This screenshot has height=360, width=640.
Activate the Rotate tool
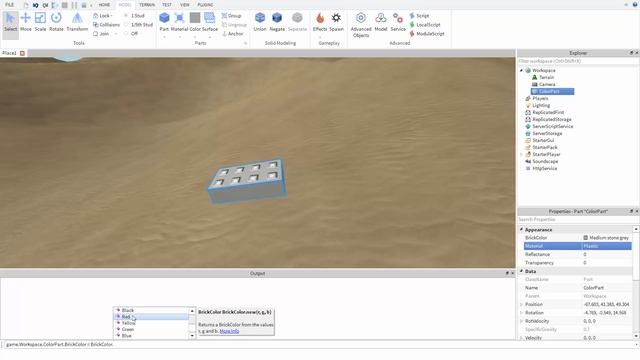56,22
